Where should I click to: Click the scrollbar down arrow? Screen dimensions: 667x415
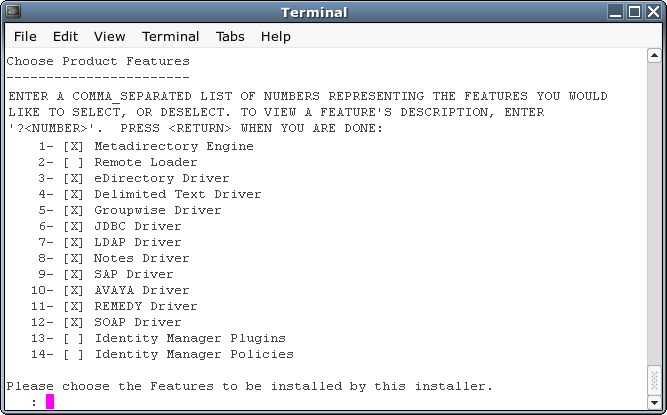(x=654, y=402)
